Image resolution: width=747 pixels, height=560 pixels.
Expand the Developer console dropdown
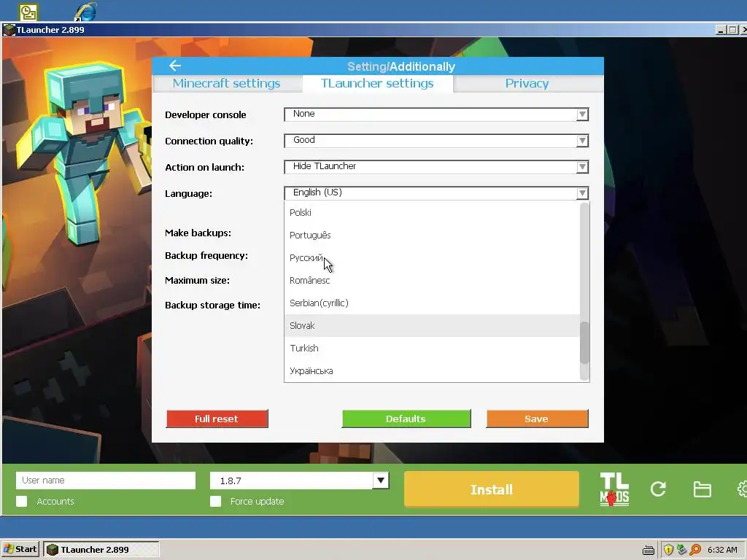click(582, 114)
